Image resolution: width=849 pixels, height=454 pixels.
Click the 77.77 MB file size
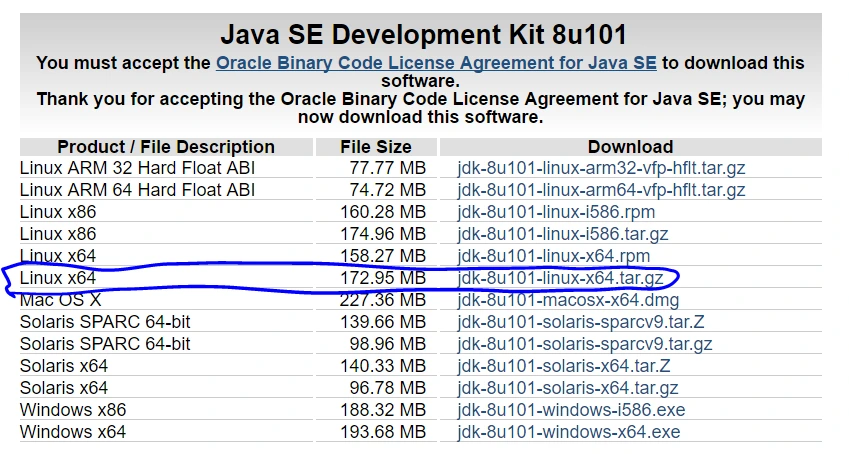point(388,168)
